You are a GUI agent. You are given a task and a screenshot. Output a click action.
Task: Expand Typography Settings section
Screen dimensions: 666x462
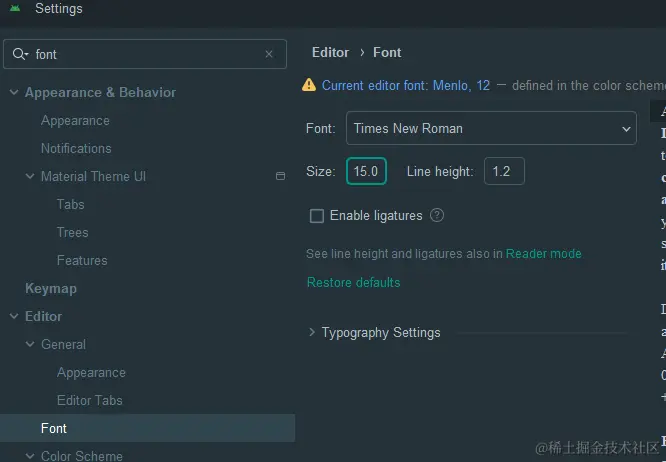[312, 332]
